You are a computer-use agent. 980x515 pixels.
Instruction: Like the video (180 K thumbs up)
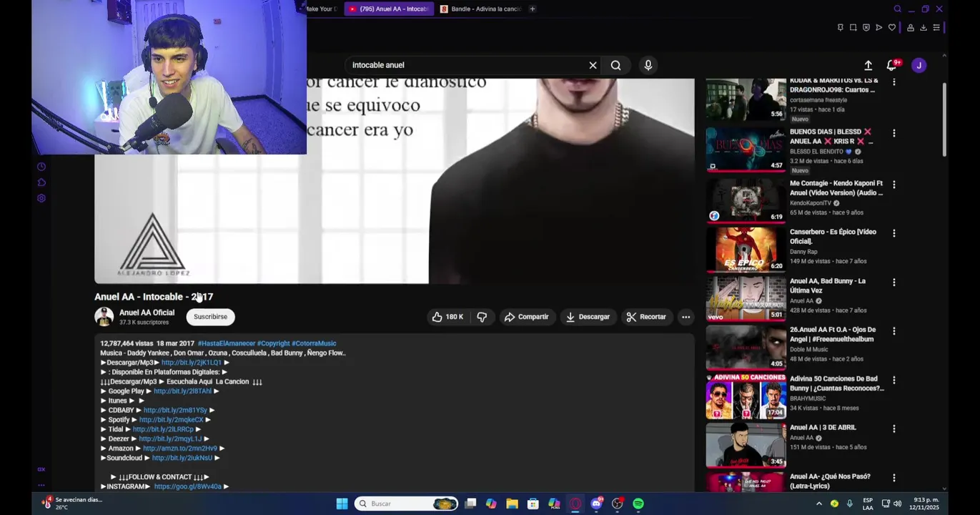pyautogui.click(x=447, y=317)
